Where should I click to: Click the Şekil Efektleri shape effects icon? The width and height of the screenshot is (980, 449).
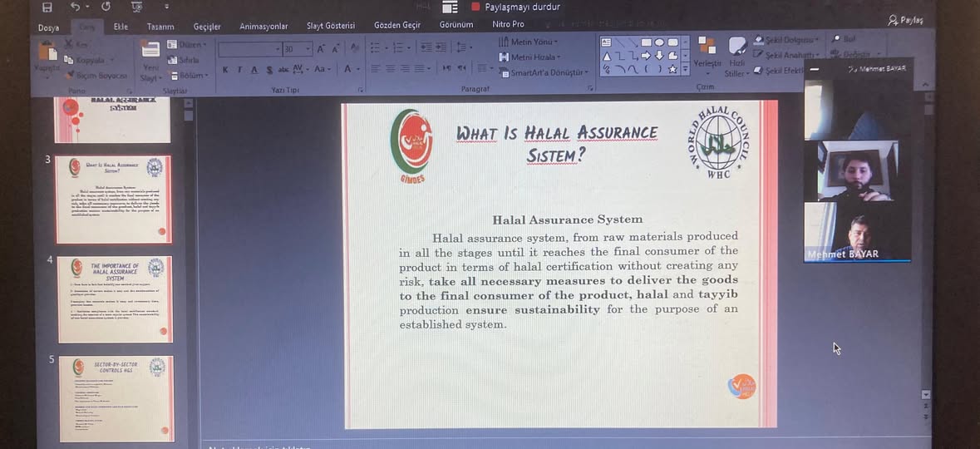(x=758, y=70)
